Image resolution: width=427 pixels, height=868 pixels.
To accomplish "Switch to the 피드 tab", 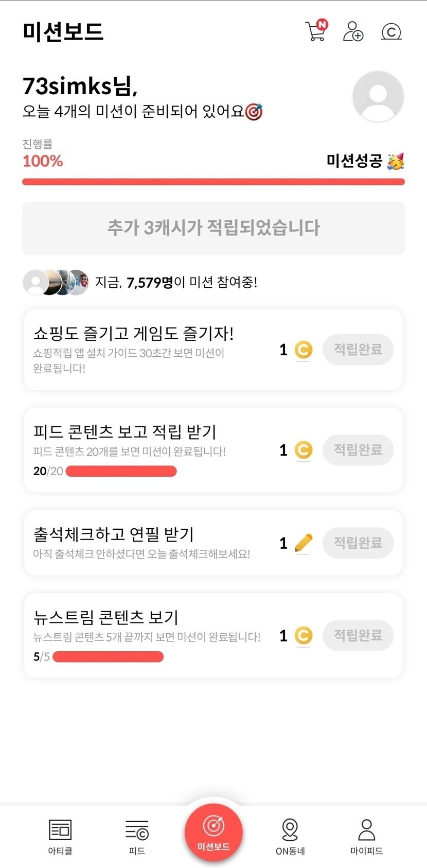I will [137, 836].
